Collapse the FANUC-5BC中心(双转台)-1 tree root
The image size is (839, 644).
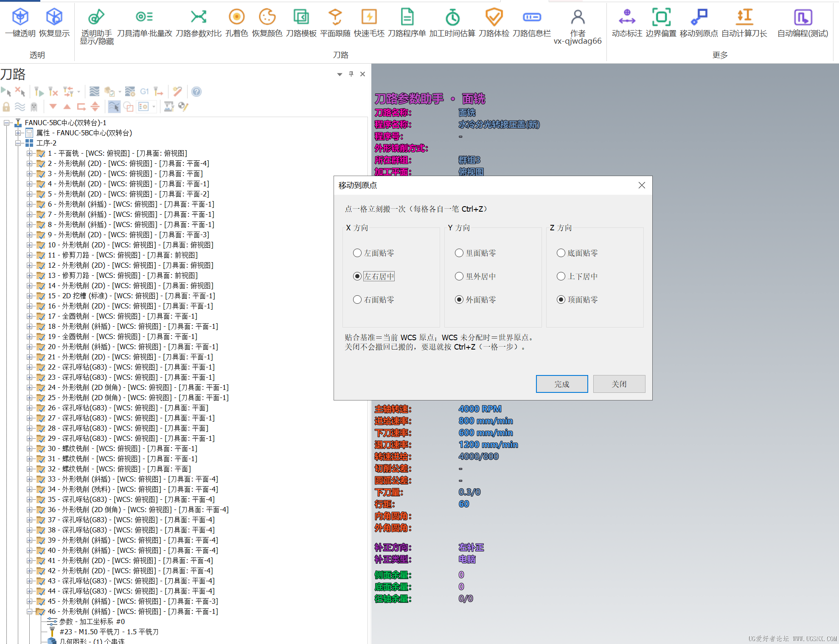pyautogui.click(x=7, y=123)
